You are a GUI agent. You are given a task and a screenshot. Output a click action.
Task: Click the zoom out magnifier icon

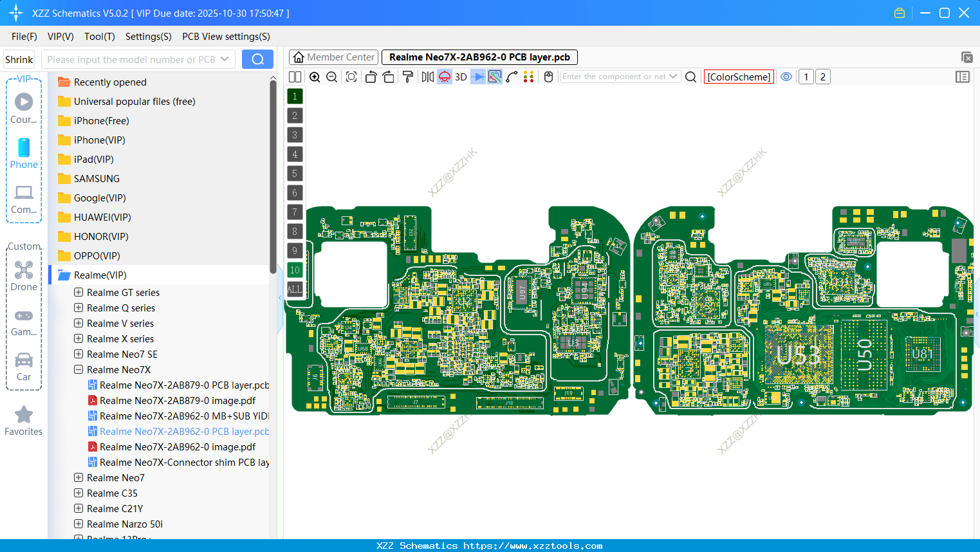[332, 77]
